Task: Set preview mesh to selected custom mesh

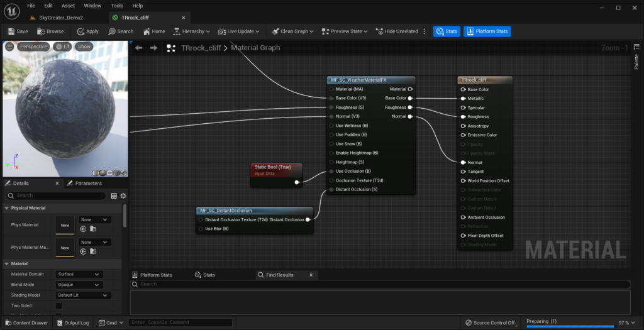Action: point(124,173)
